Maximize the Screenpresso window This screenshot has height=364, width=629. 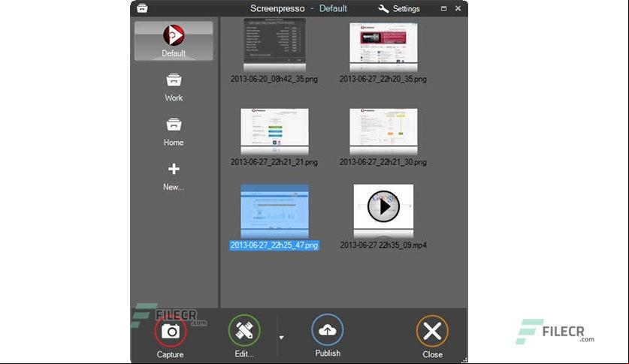(x=443, y=8)
